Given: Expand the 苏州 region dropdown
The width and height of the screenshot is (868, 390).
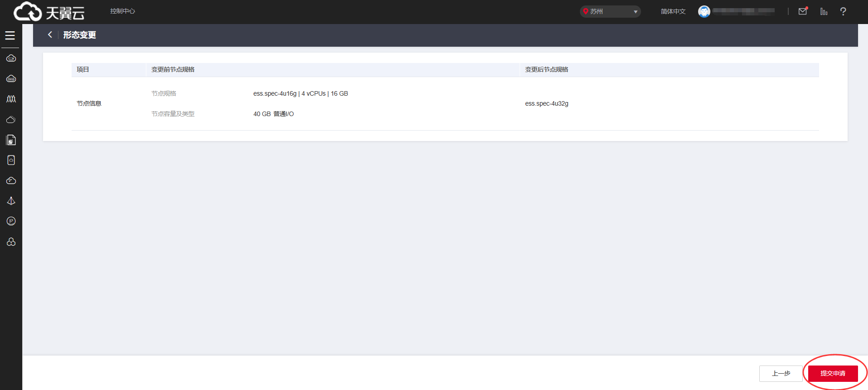Looking at the screenshot, I should [x=610, y=11].
